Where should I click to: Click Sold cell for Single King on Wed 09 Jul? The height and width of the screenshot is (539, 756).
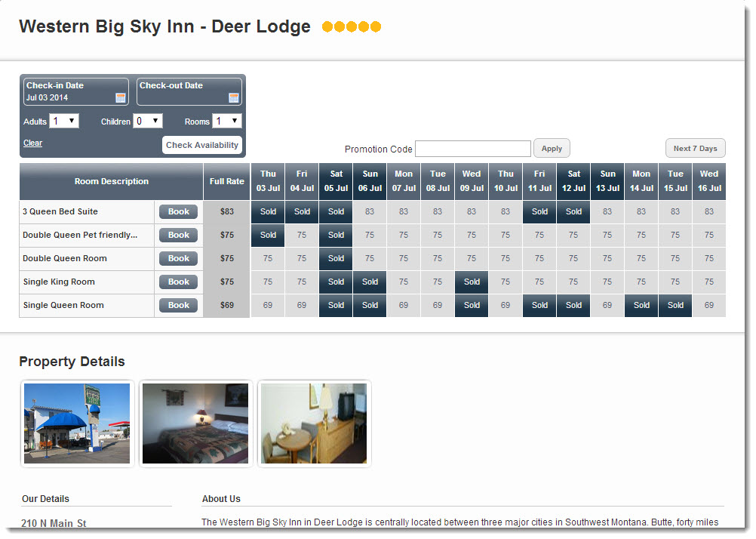(472, 282)
